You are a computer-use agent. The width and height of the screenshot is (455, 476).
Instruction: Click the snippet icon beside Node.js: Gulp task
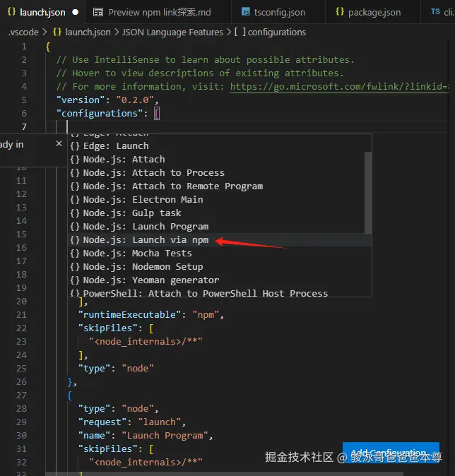tap(75, 213)
